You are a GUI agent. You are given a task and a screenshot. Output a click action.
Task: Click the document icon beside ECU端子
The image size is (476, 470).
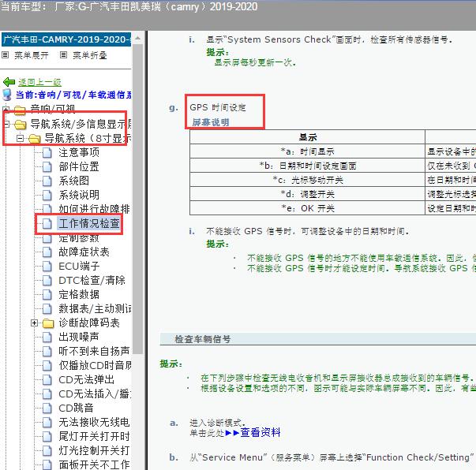pos(47,267)
